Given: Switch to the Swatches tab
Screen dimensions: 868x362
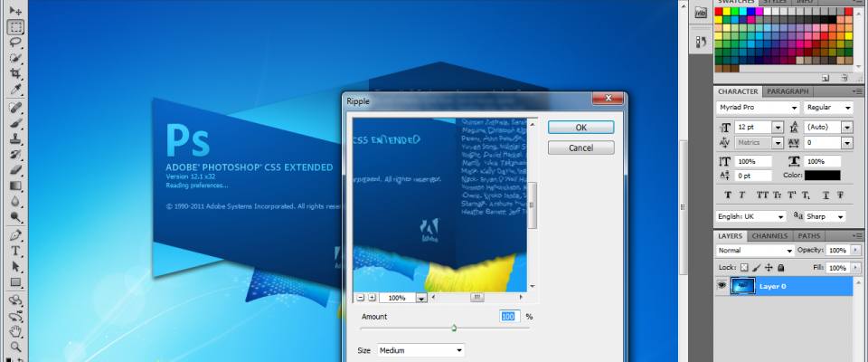Looking at the screenshot, I should (736, 2).
